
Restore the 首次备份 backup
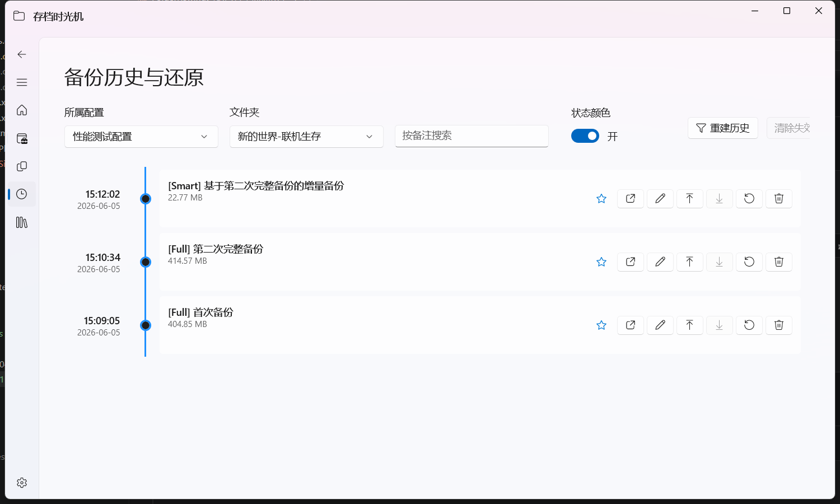749,325
